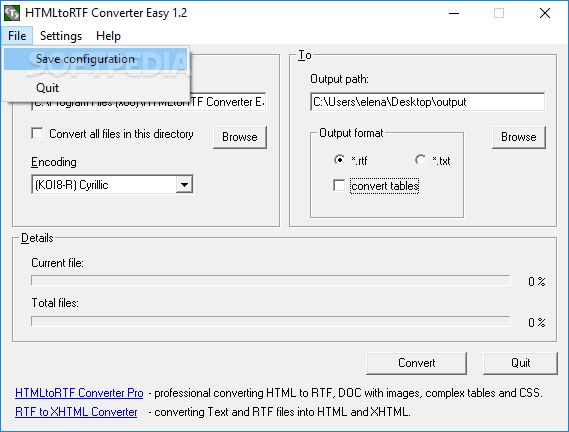Click the Encoding label
The width and height of the screenshot is (569, 432).
click(54, 162)
